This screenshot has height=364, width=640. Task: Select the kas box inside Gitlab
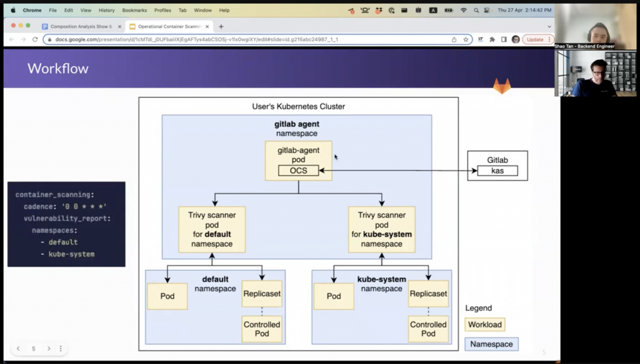pyautogui.click(x=497, y=171)
